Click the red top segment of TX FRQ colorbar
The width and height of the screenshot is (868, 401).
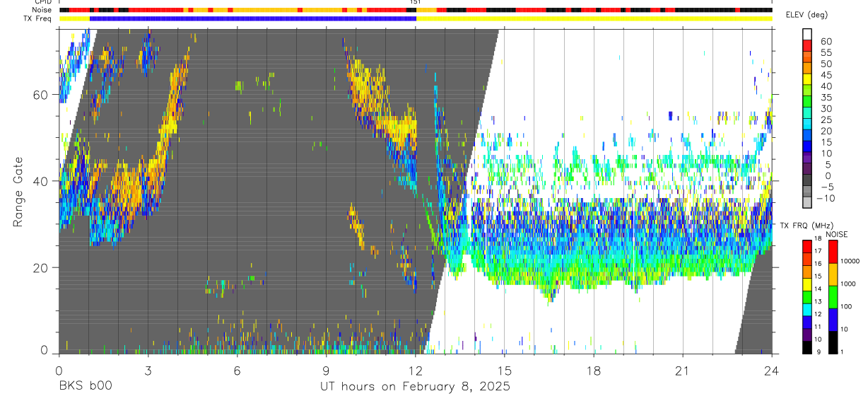point(807,246)
